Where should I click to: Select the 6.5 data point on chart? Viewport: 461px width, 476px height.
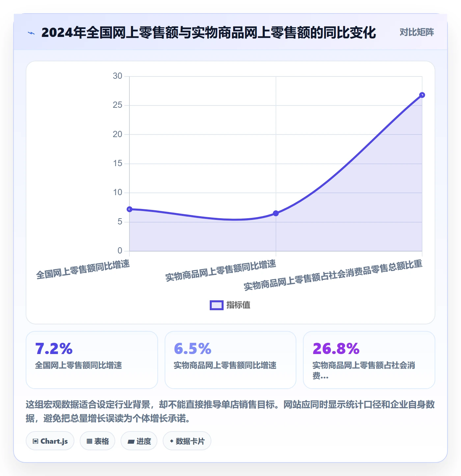[x=276, y=213]
